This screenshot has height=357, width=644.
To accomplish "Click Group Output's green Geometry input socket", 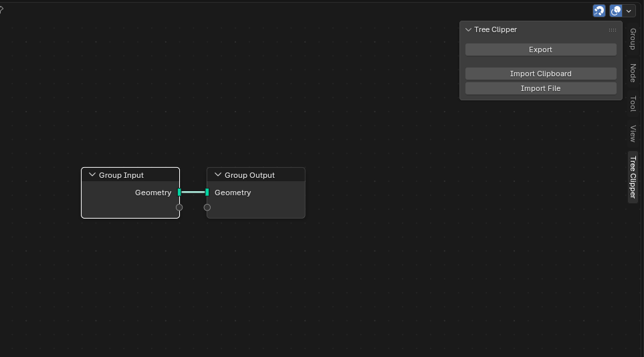I will tap(207, 193).
